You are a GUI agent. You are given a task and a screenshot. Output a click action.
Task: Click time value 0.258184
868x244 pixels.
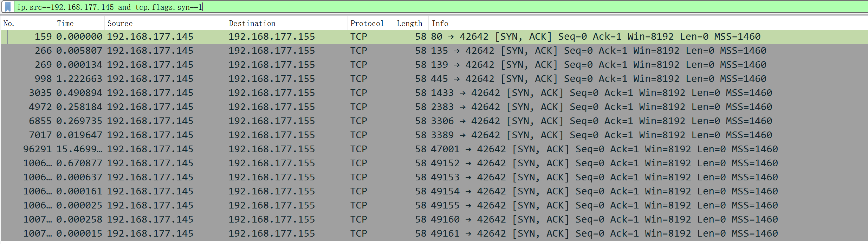coord(79,107)
